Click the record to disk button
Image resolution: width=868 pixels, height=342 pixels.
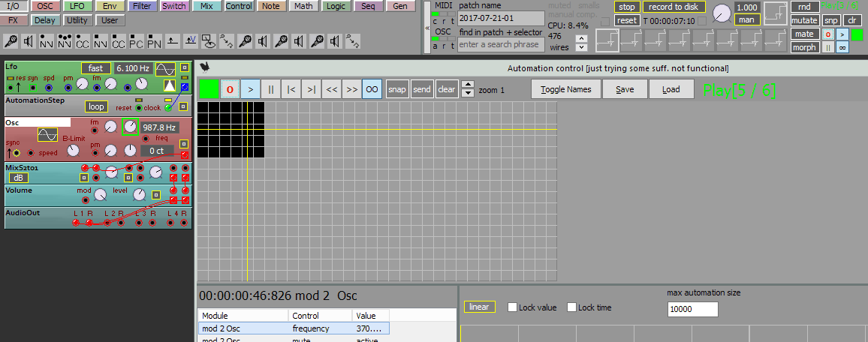pos(674,7)
